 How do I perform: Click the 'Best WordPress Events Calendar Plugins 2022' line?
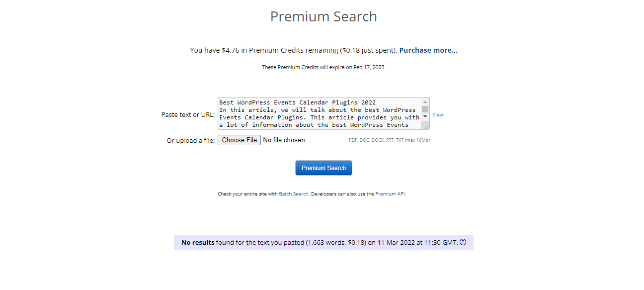coord(297,102)
